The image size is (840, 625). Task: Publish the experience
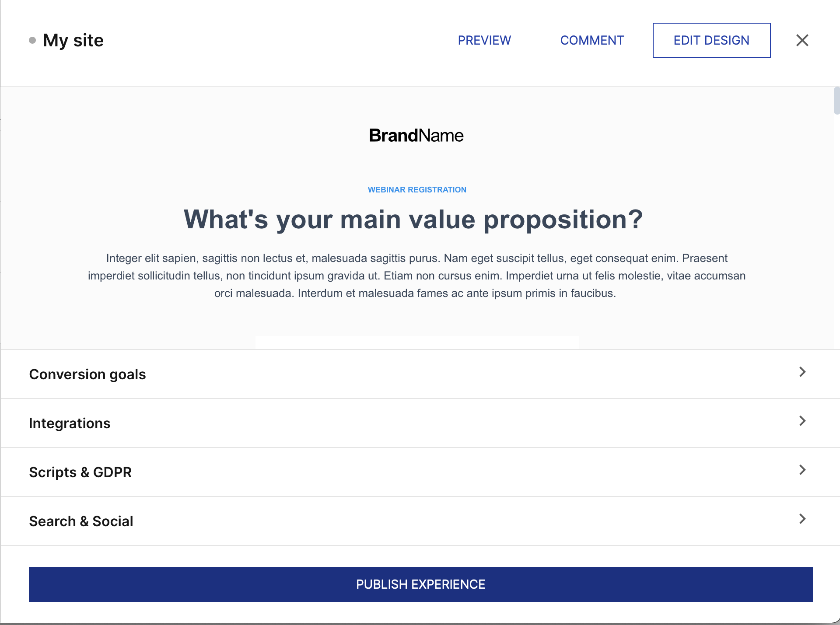tap(420, 584)
